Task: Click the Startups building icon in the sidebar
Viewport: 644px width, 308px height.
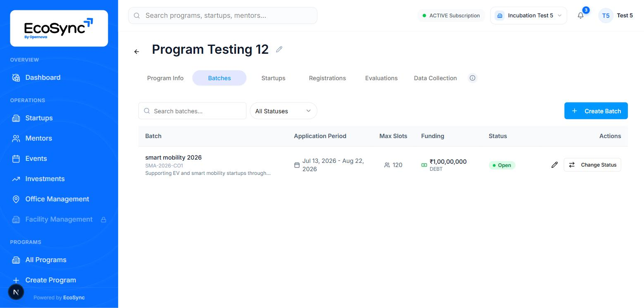Action: tap(16, 118)
